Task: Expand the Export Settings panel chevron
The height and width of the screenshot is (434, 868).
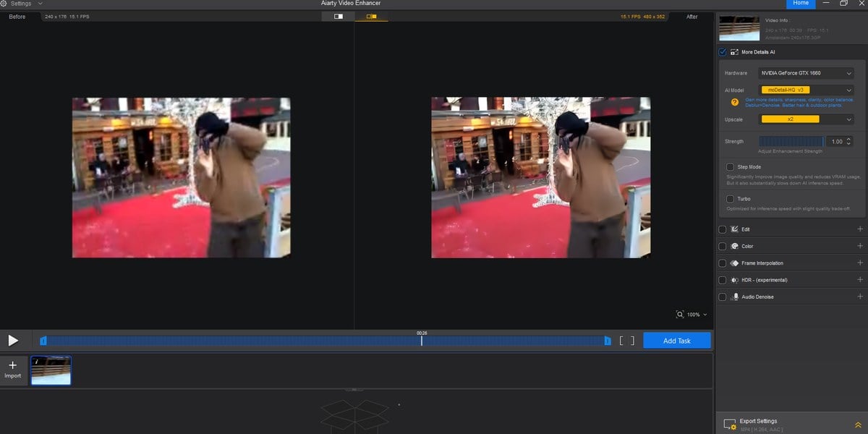Action: (858, 425)
